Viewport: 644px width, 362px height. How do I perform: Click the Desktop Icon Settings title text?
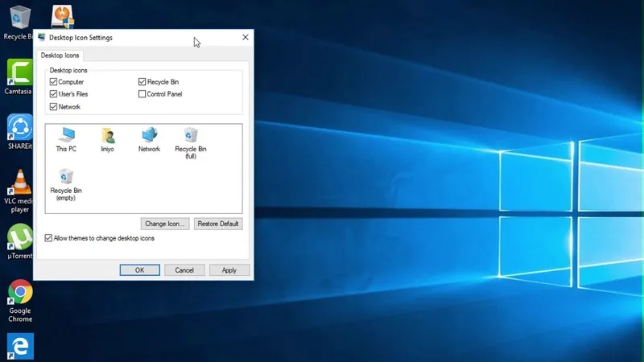pyautogui.click(x=81, y=37)
